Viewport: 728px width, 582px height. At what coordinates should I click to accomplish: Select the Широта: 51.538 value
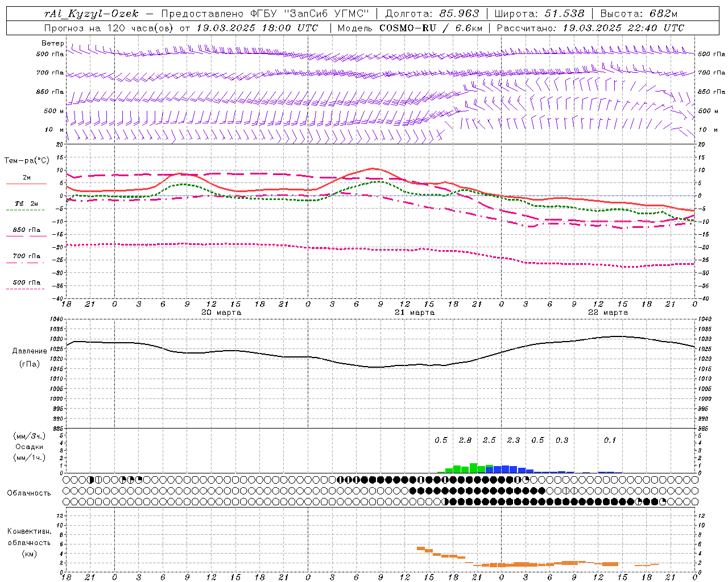pyautogui.click(x=539, y=14)
